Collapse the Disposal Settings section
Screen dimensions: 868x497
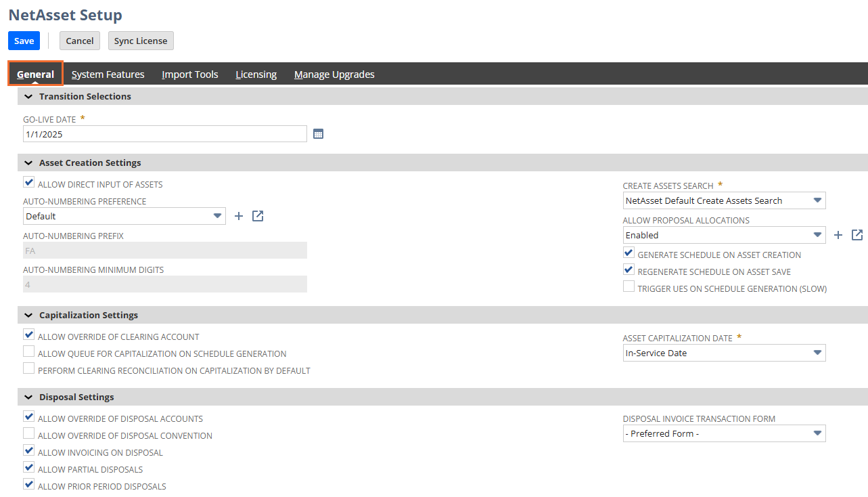point(28,397)
